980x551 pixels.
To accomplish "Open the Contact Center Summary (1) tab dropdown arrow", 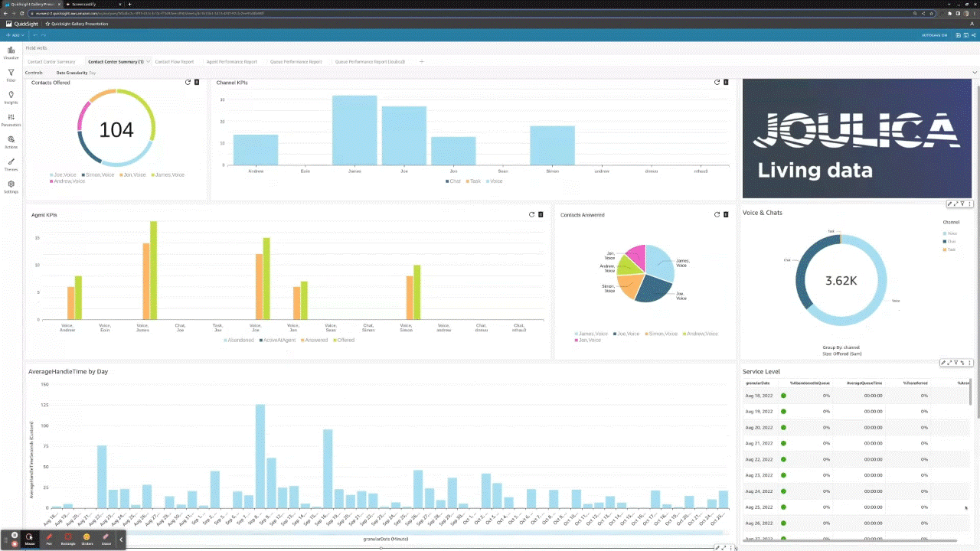I will 148,61.
